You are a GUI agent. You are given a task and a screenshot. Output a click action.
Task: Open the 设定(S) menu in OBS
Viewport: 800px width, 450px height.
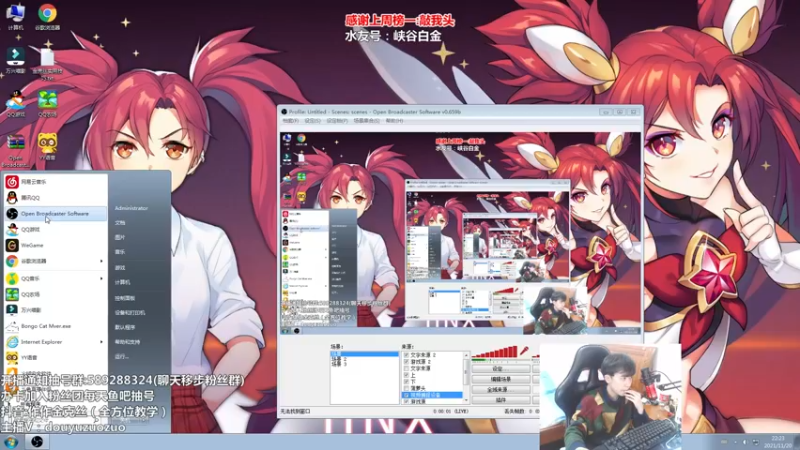pyautogui.click(x=312, y=121)
